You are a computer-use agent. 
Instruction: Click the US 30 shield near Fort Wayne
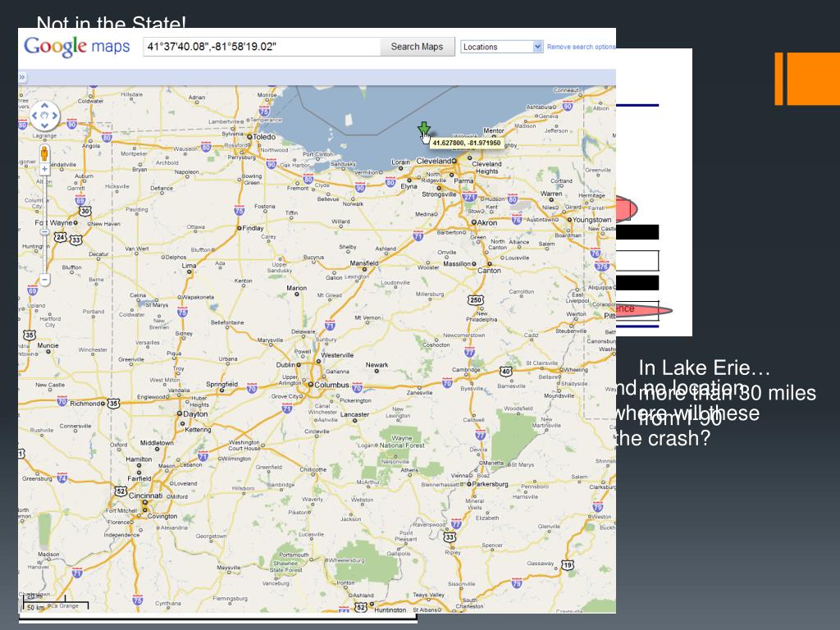pyautogui.click(x=85, y=211)
